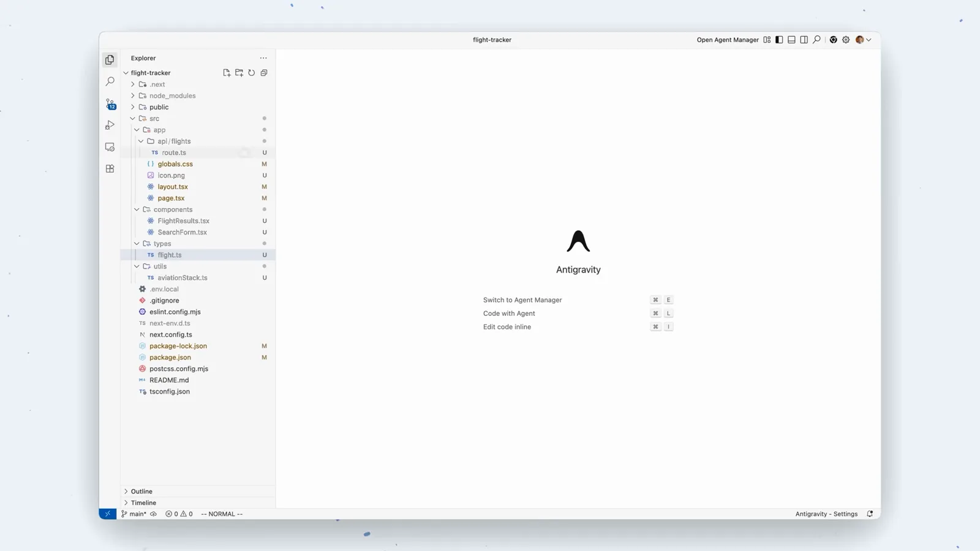Open layout.tsx file
Image resolution: width=980 pixels, height=551 pixels.
coord(198,187)
